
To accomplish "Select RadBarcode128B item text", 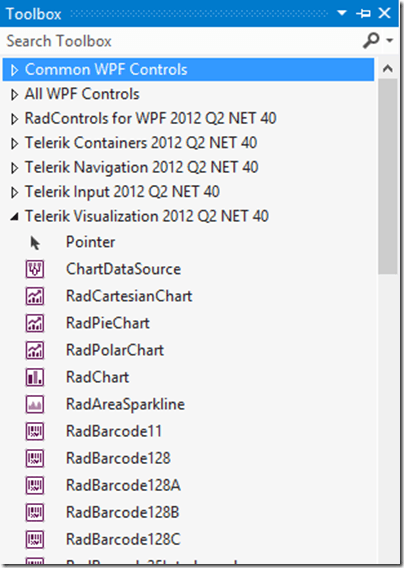I will tap(122, 512).
